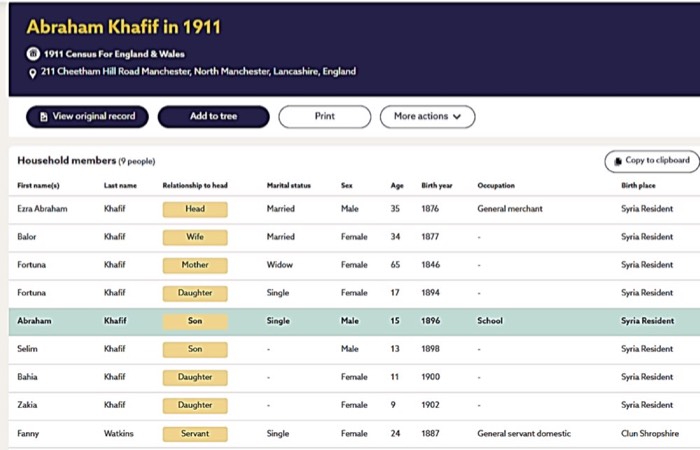Click the Mother tag in Fortuna's row

point(195,266)
